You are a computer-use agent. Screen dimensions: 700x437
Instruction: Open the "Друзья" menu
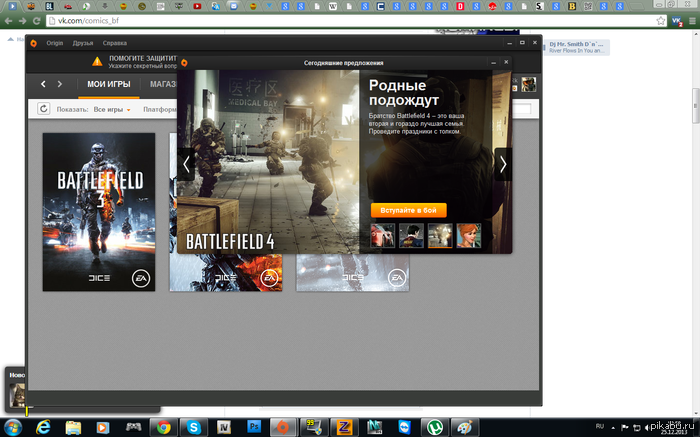coord(82,44)
